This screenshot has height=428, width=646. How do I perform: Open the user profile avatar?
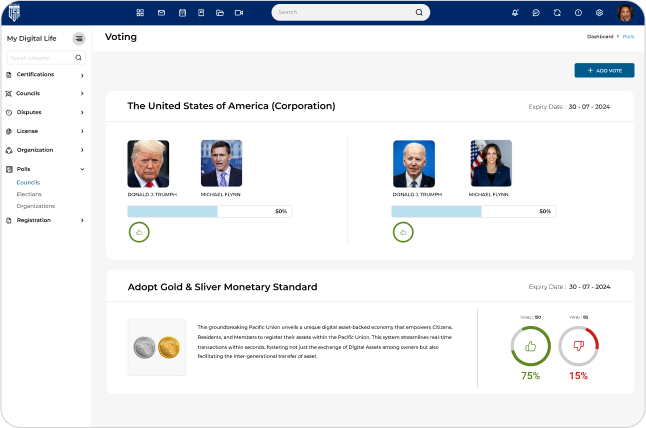pyautogui.click(x=625, y=13)
